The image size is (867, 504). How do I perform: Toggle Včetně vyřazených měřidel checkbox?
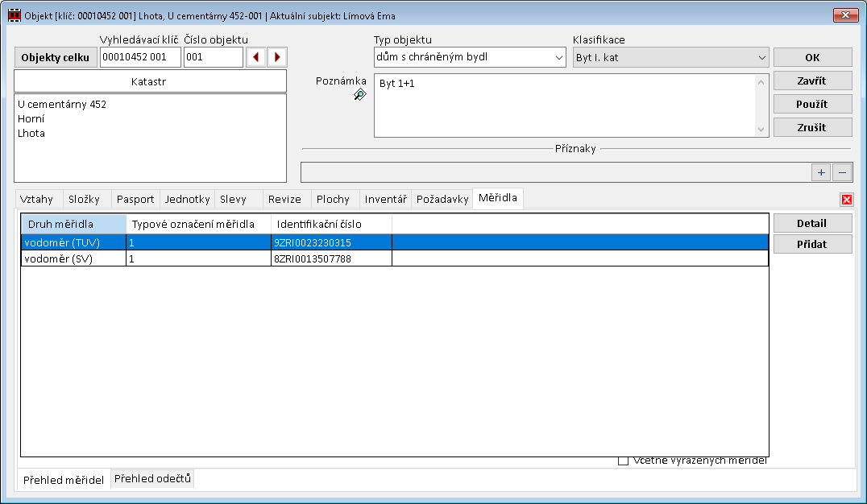coord(623,461)
